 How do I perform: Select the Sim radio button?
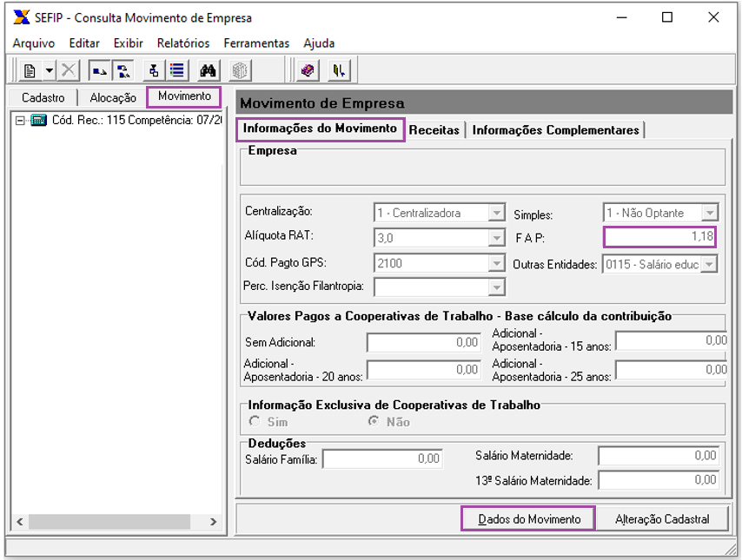click(255, 421)
